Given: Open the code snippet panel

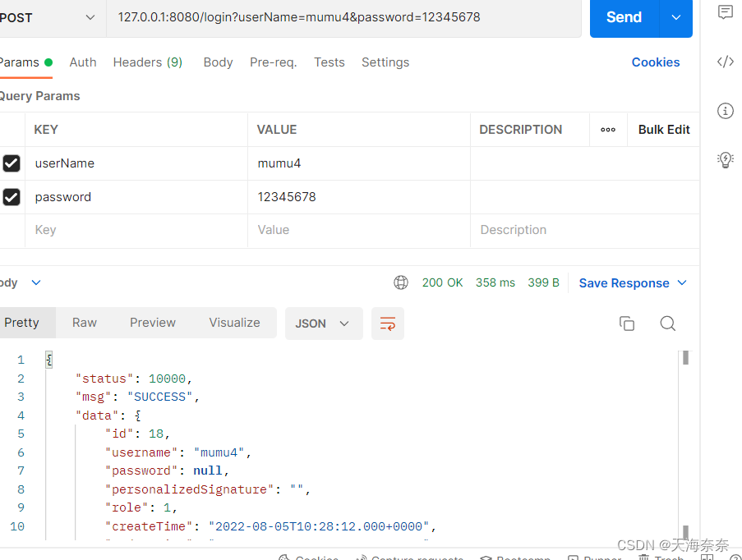Looking at the screenshot, I should click(725, 62).
